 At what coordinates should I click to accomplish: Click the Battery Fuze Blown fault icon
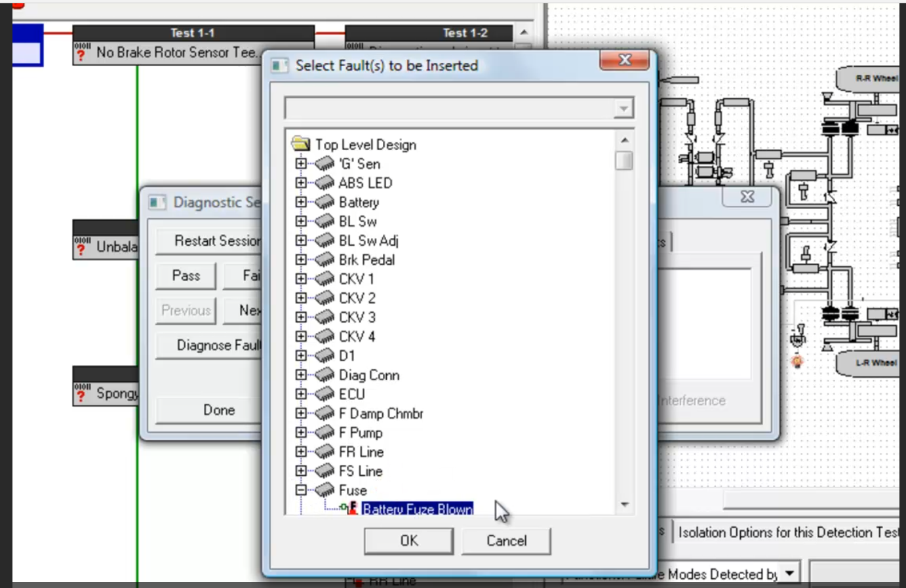click(x=351, y=509)
